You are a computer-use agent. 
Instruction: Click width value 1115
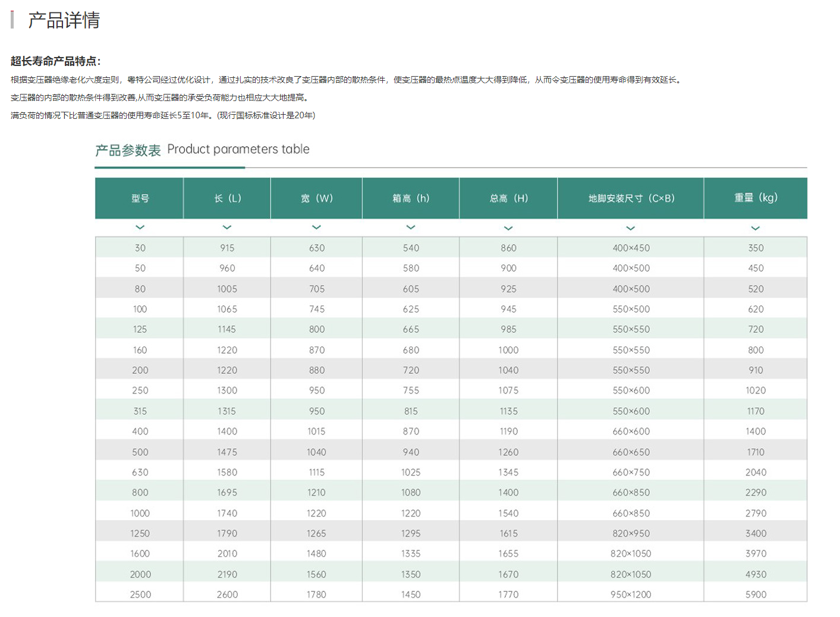coord(316,473)
